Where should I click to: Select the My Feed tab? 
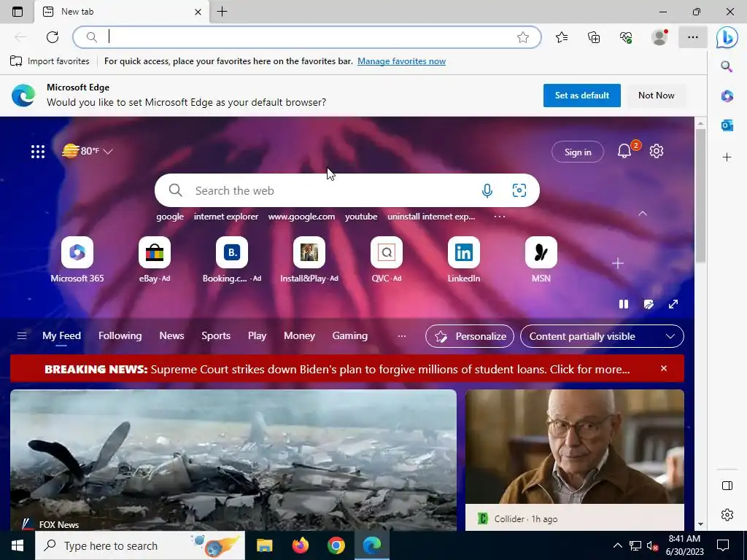[61, 335]
